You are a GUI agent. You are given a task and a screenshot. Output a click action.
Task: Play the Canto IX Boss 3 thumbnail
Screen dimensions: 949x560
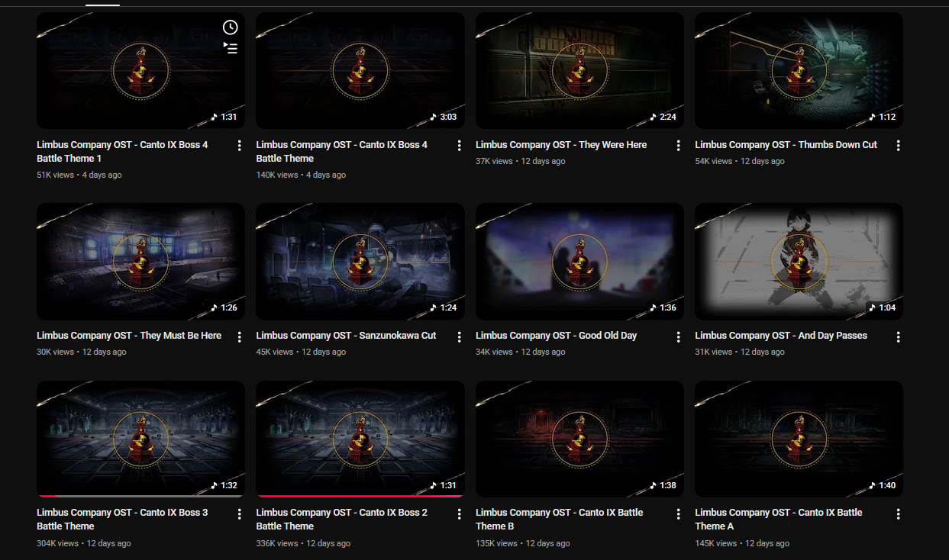tap(141, 439)
